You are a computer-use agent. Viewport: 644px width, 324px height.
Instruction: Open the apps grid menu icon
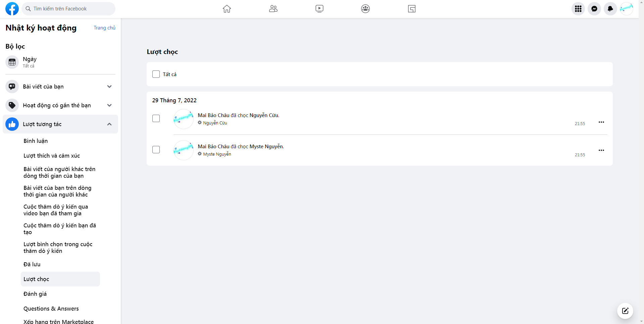(x=578, y=9)
